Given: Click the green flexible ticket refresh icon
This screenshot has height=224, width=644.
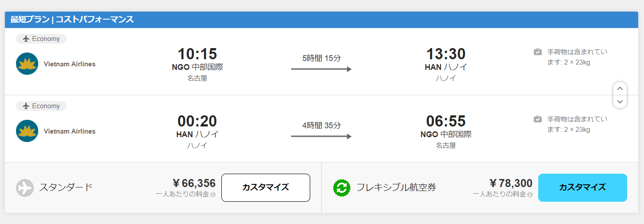Looking at the screenshot, I should tap(342, 187).
